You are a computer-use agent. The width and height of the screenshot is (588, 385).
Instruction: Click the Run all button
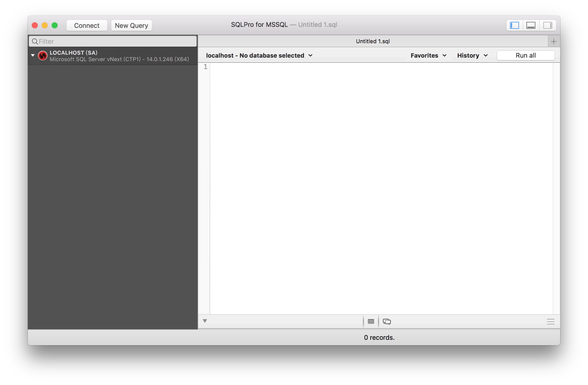526,56
